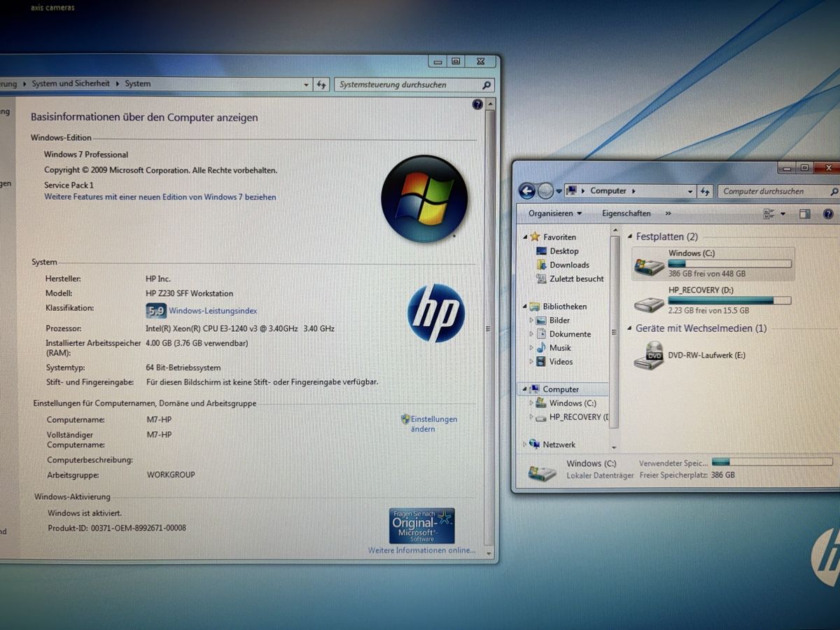840x630 pixels.
Task: Open Windows-Leistungsindex link
Action: coord(213,311)
